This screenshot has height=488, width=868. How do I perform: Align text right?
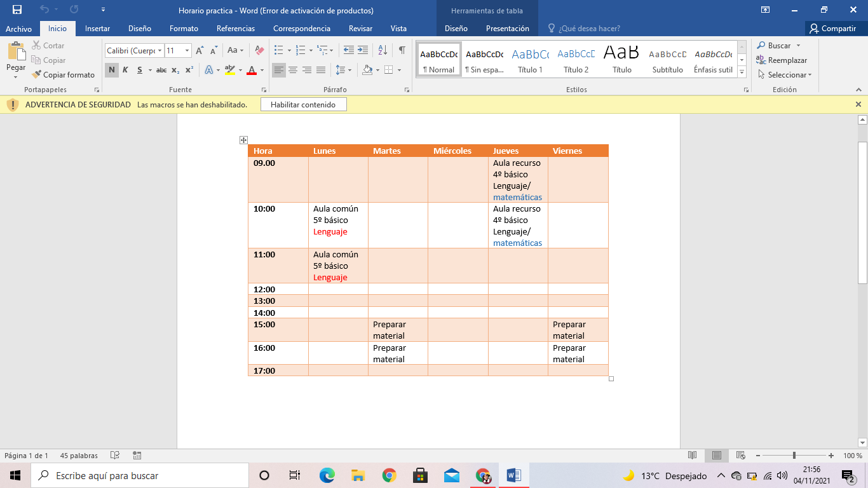tap(307, 70)
